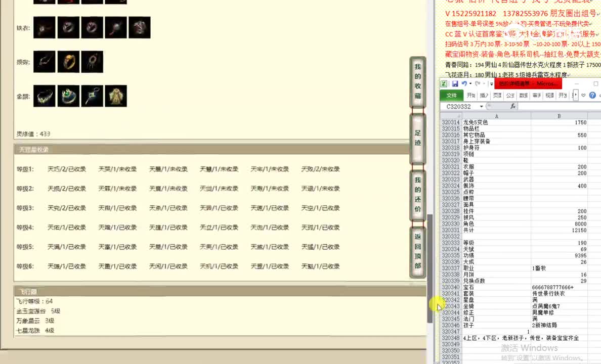
Task: Open the 我的还价 side button
Action: [x=418, y=195]
